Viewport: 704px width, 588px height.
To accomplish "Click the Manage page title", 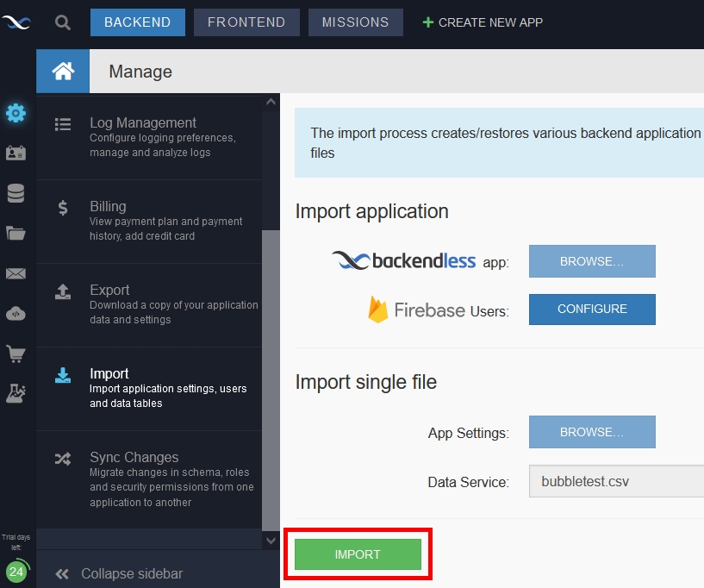I will coord(140,72).
